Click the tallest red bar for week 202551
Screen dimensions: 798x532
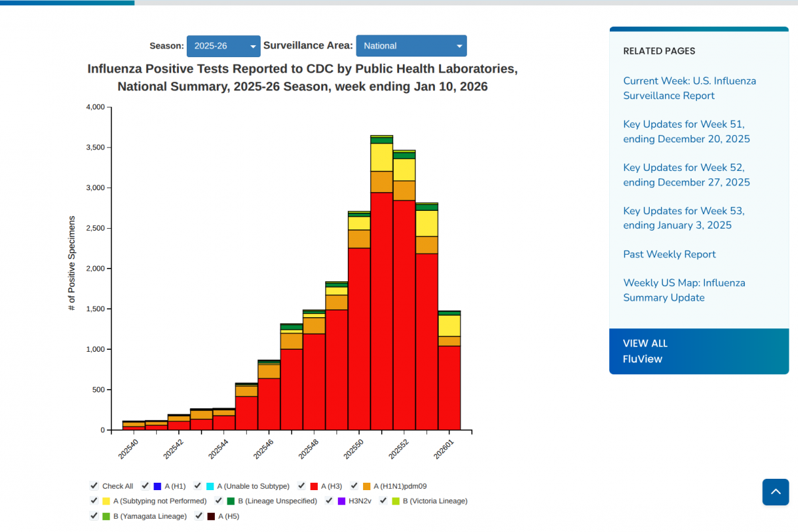[x=382, y=313]
